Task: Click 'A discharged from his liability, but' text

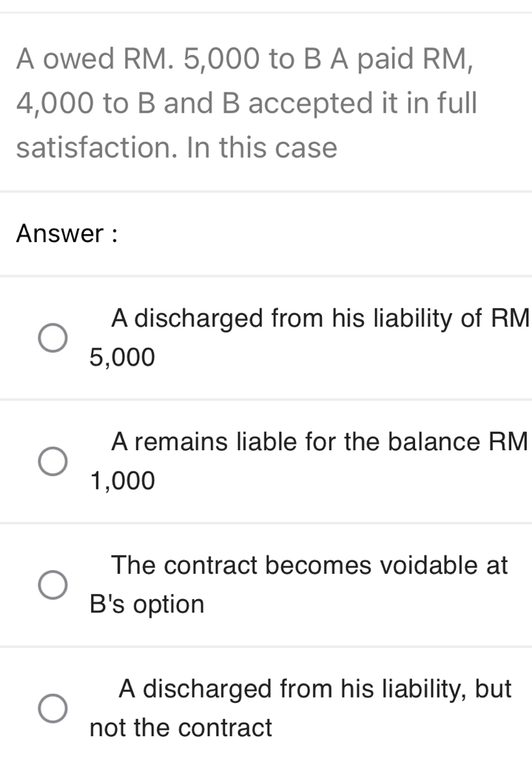Action: [316, 688]
